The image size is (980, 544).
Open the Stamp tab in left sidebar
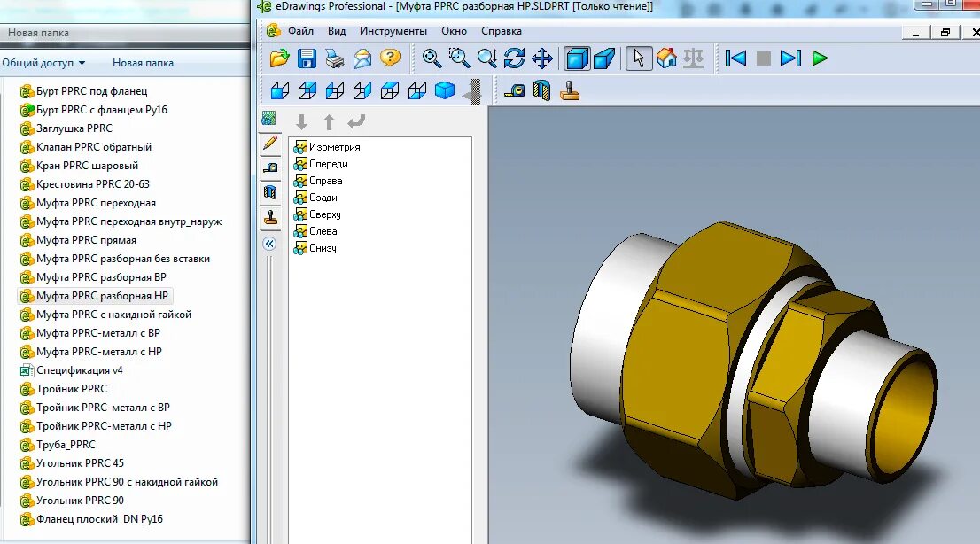tap(270, 218)
